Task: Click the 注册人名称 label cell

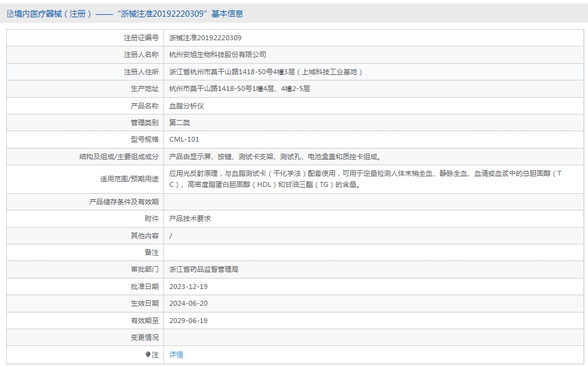Action: (85, 54)
